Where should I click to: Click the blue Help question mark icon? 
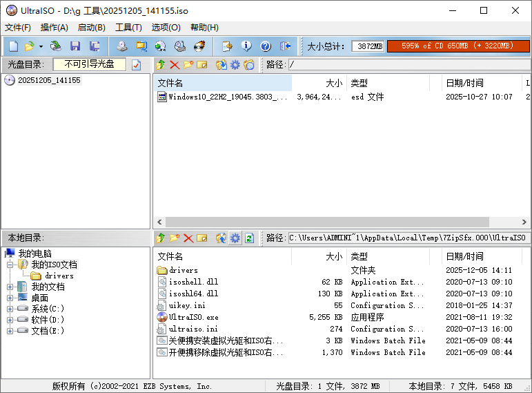tap(266, 46)
